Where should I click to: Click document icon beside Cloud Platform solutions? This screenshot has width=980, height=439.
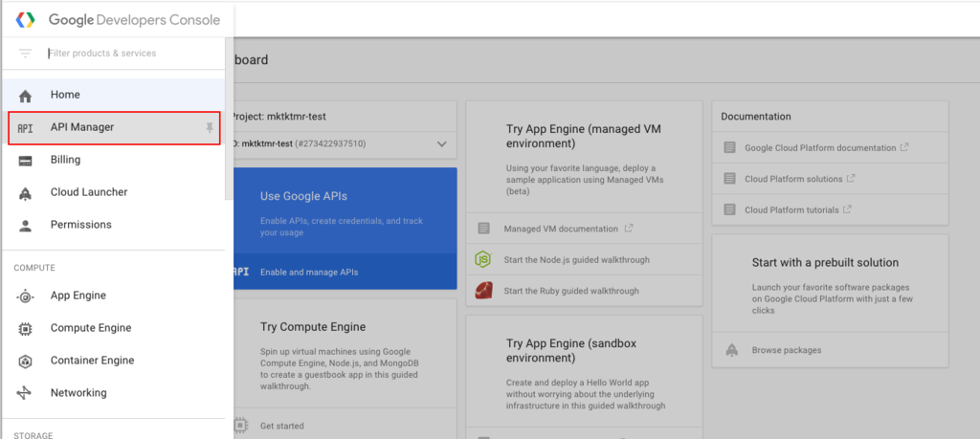[729, 179]
